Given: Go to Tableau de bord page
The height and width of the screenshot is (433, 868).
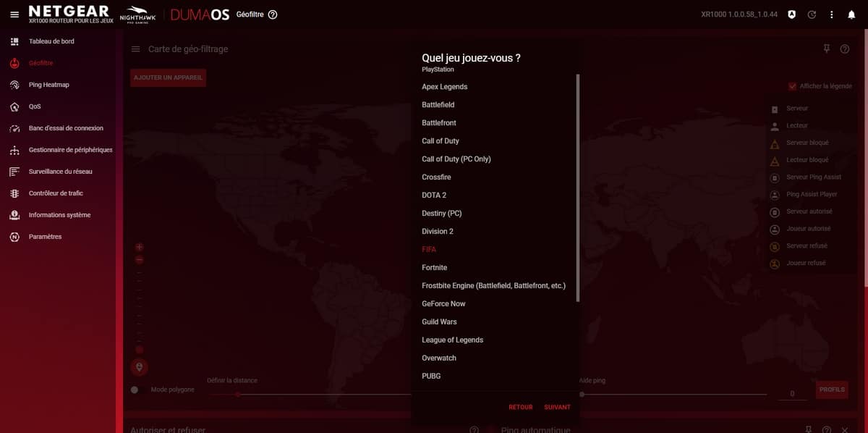Looking at the screenshot, I should (51, 41).
